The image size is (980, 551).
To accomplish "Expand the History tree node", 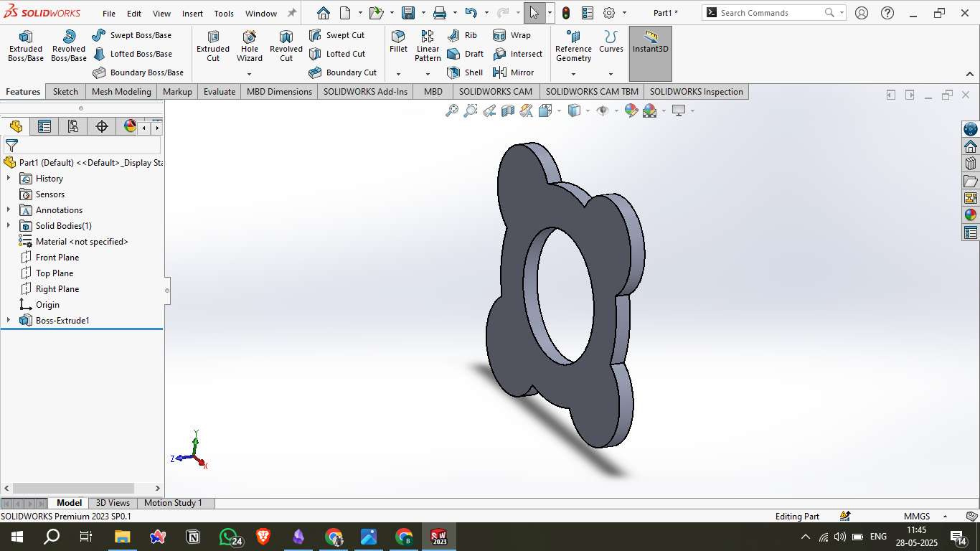I will [x=9, y=178].
